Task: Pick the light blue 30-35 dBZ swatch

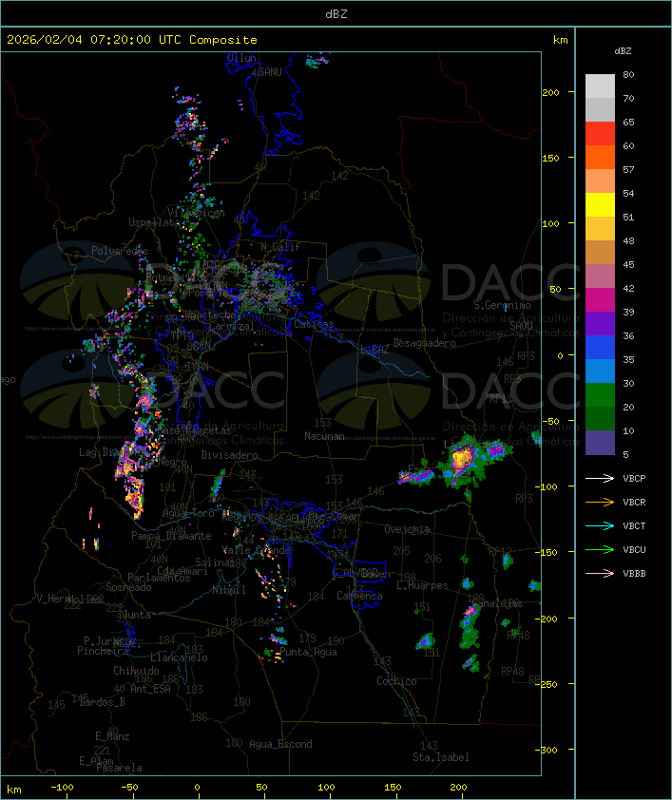Action: 600,371
